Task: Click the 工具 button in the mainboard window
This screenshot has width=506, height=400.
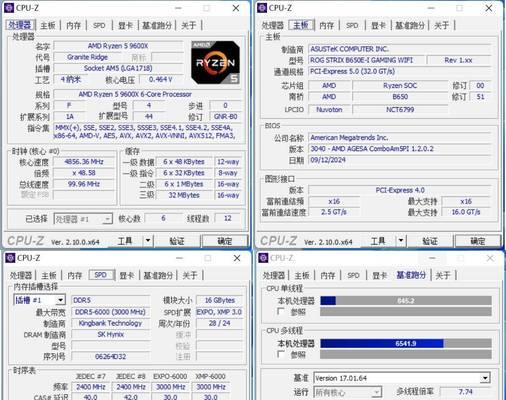Action: [x=378, y=241]
